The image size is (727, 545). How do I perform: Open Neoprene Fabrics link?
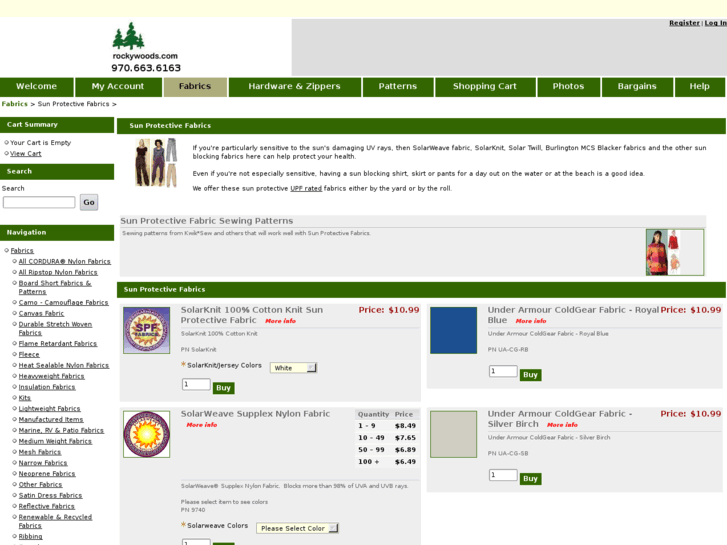(47, 474)
